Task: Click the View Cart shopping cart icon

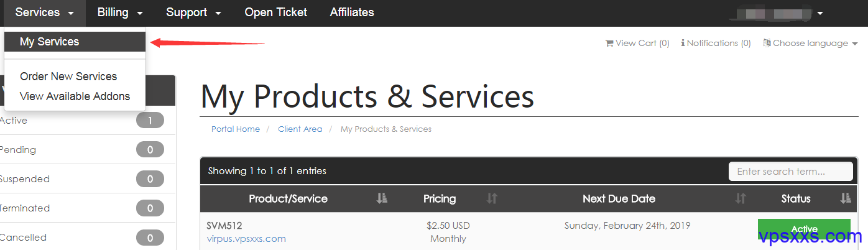Action: 609,43
